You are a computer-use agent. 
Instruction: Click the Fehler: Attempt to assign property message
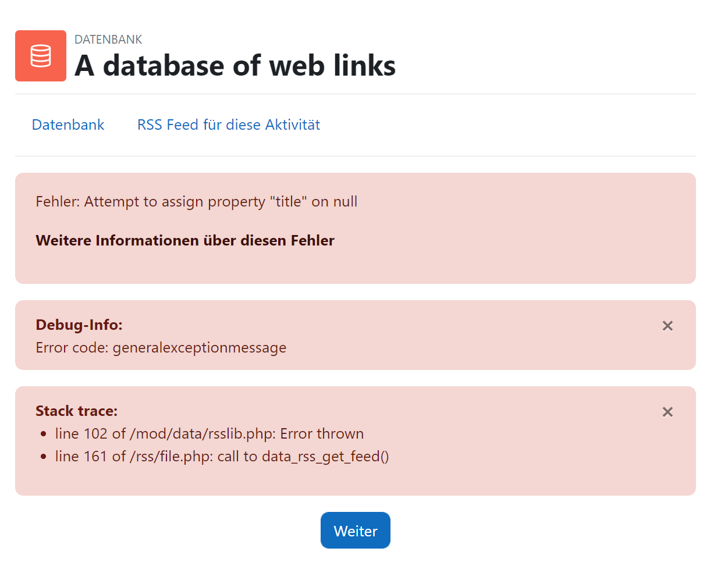(x=197, y=202)
